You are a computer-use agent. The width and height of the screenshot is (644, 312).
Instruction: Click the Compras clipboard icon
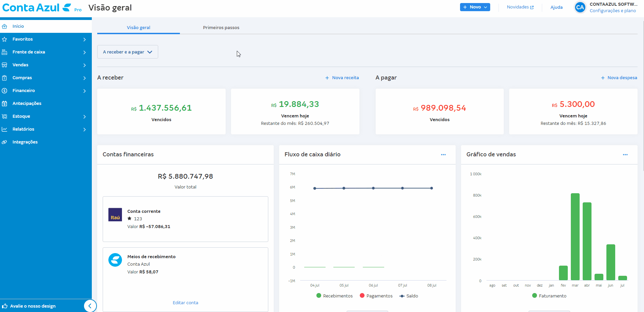(4, 78)
